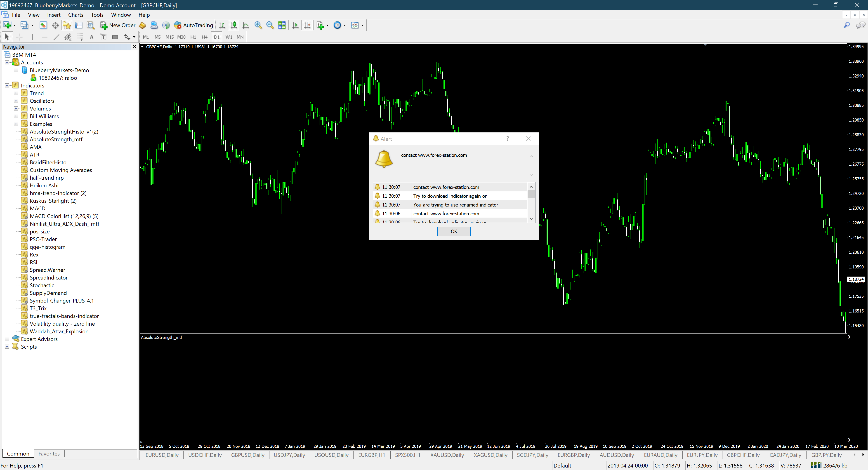Click the Draw Horizontal Line tool

pos(45,37)
